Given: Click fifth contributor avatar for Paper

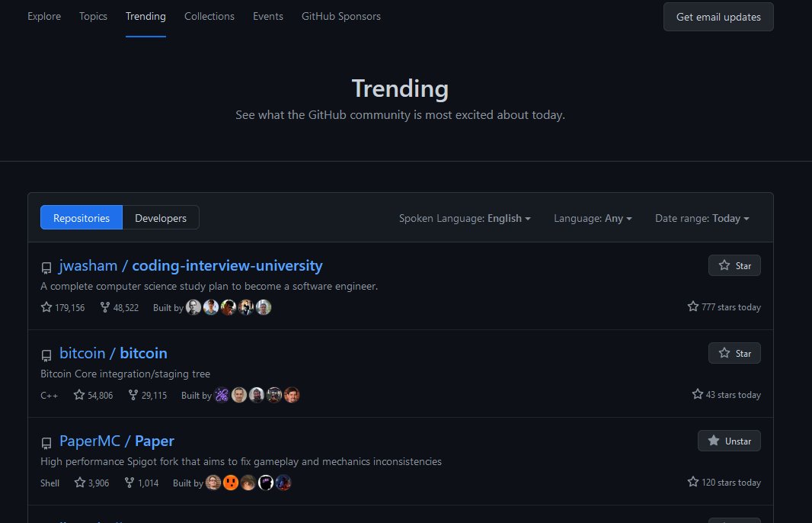Looking at the screenshot, I should (283, 483).
